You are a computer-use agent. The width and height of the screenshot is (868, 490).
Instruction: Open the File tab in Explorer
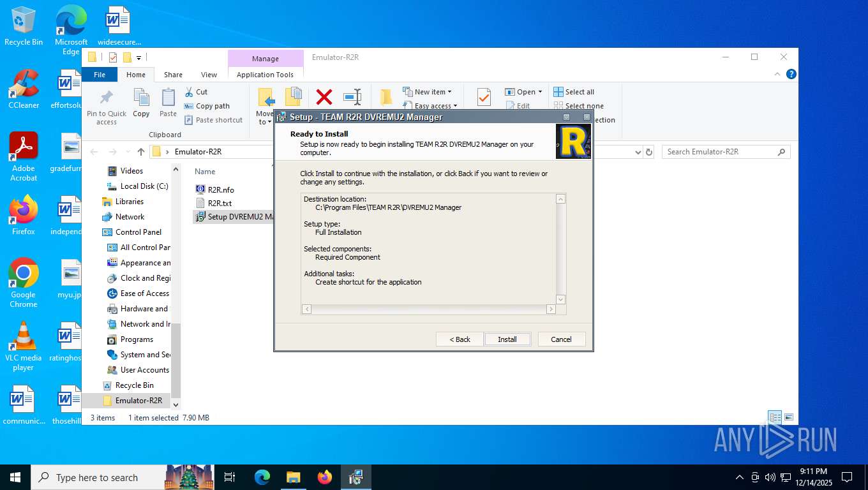pos(100,75)
